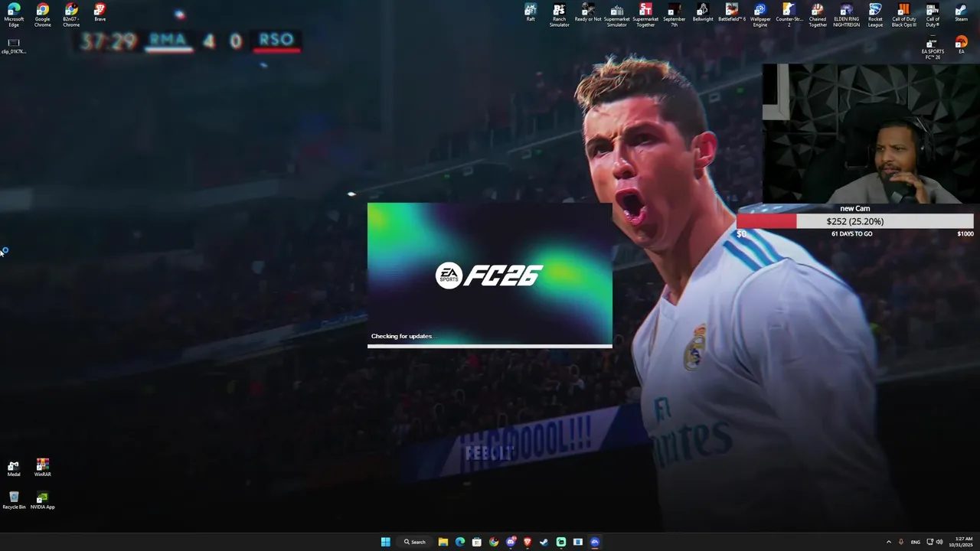Select the NVIDIA App desktop shortcut
Image resolution: width=980 pixels, height=551 pixels.
[42, 501]
